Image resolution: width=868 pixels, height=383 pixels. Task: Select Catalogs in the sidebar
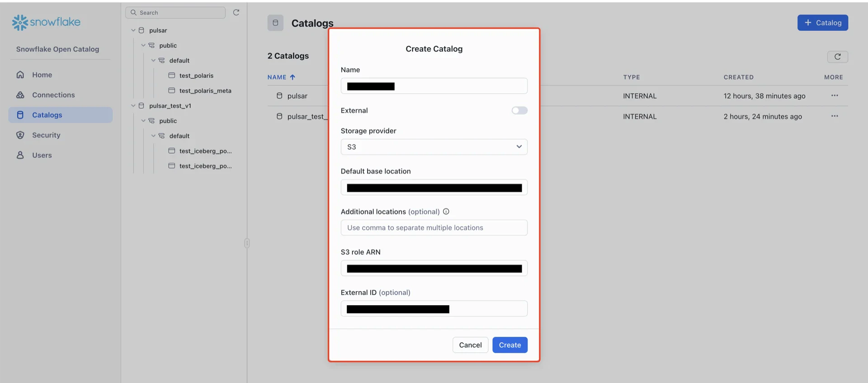pyautogui.click(x=60, y=115)
